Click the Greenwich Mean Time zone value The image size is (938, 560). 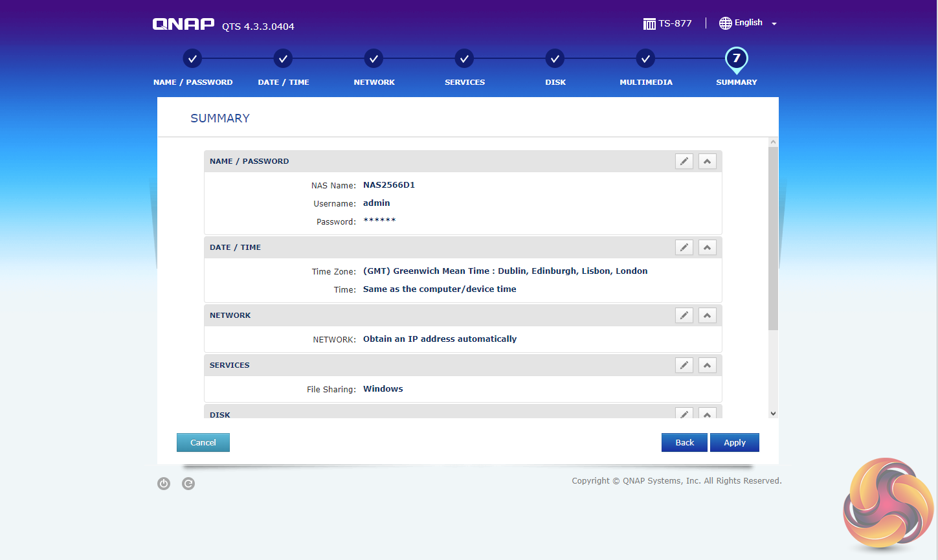[x=506, y=271]
